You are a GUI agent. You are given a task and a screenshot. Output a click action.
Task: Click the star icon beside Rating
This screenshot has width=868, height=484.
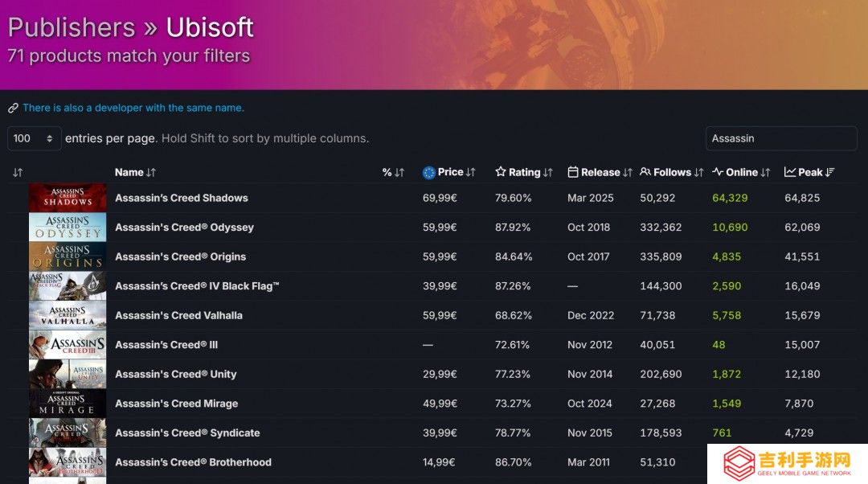501,172
